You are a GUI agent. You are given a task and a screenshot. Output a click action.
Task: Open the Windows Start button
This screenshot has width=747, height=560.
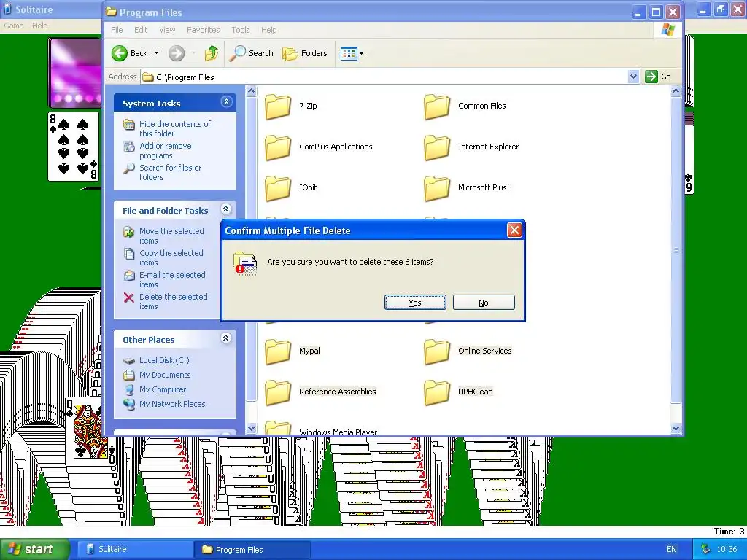pos(34,549)
